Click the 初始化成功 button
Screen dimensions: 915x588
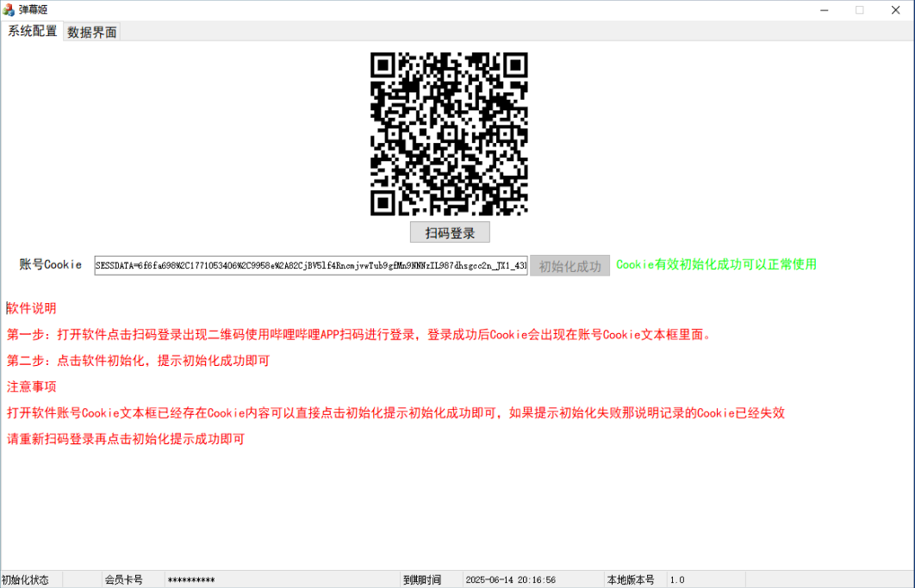point(570,266)
